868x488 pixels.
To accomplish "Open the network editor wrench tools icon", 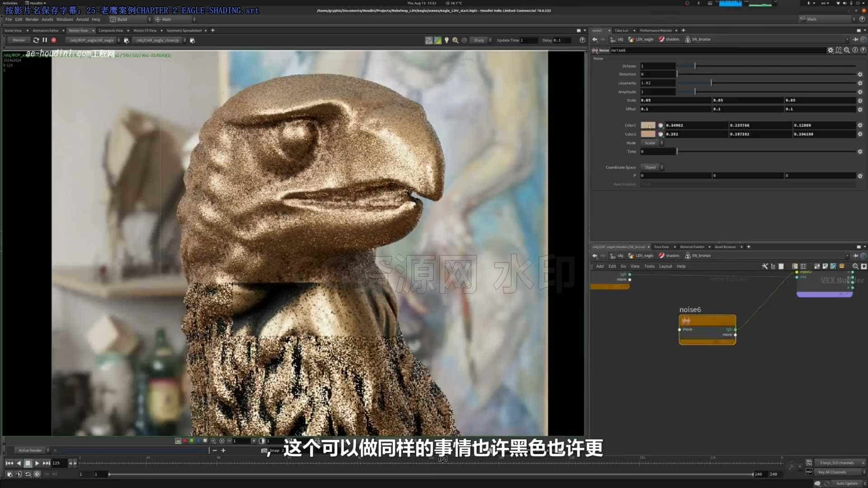I will (765, 267).
